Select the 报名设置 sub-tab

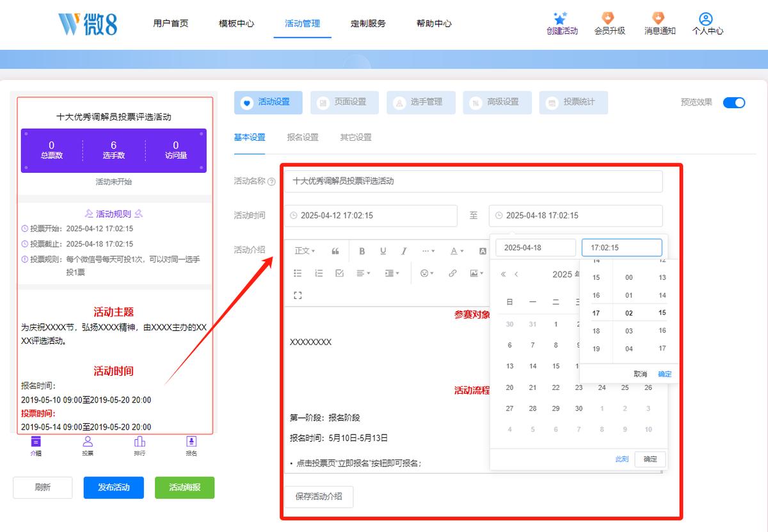point(303,137)
